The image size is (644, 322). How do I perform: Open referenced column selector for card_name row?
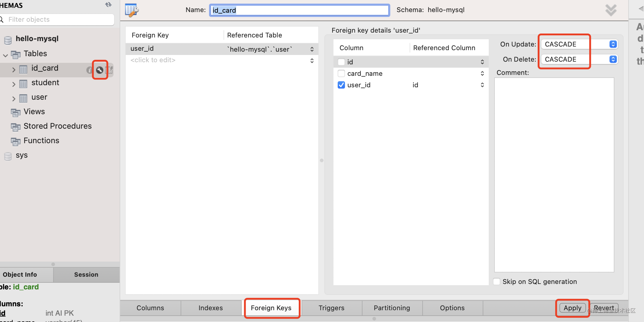[x=482, y=73]
